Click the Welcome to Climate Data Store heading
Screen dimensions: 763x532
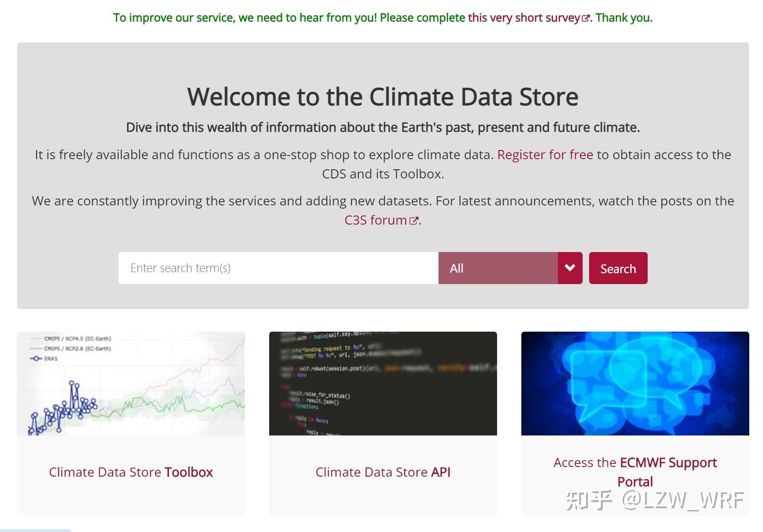(383, 97)
